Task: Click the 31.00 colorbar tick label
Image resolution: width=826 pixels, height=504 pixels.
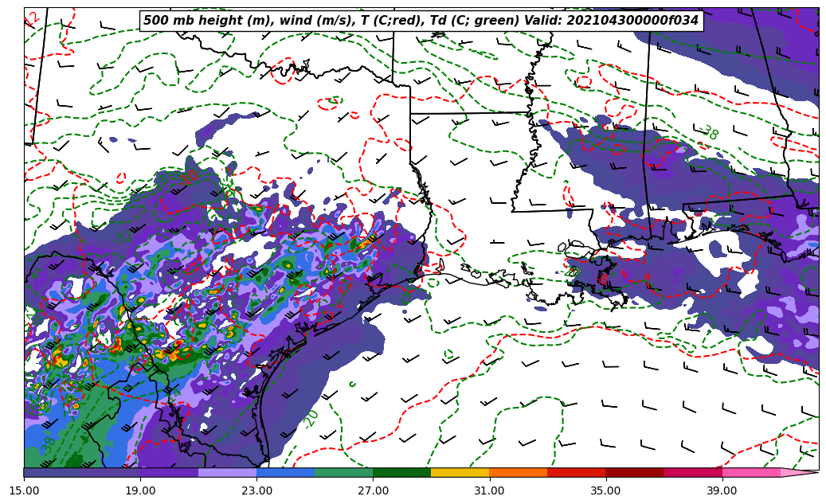Action: pyautogui.click(x=489, y=490)
